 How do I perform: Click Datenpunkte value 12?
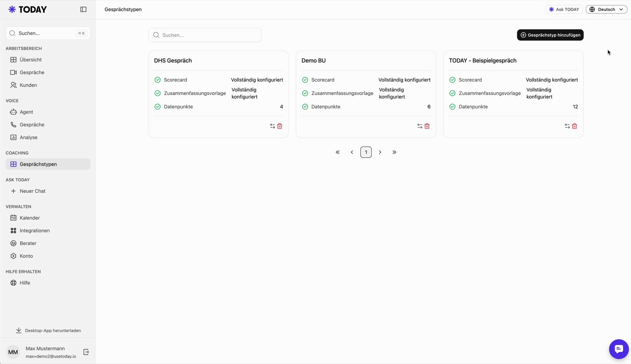575,107
